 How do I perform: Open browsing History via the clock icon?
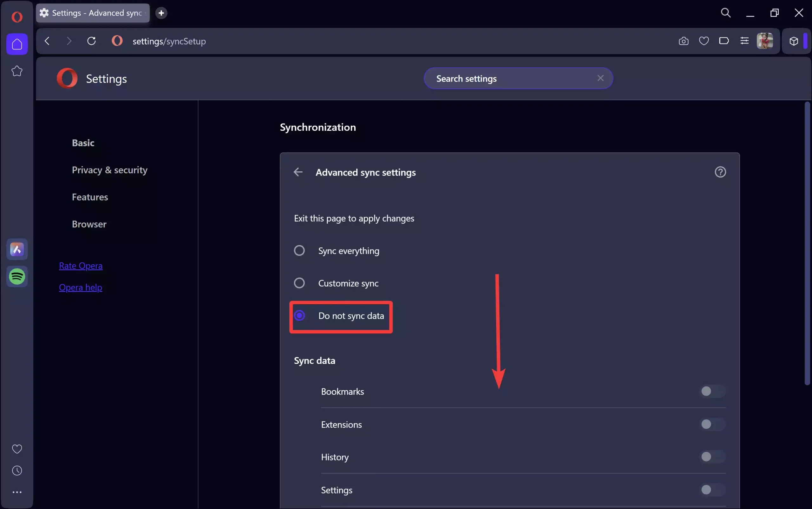tap(17, 470)
